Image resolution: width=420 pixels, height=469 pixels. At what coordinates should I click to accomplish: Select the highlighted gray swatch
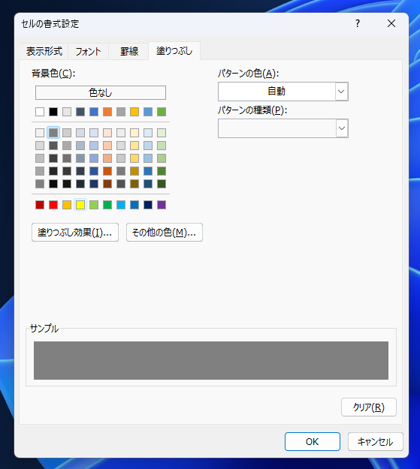click(x=53, y=133)
